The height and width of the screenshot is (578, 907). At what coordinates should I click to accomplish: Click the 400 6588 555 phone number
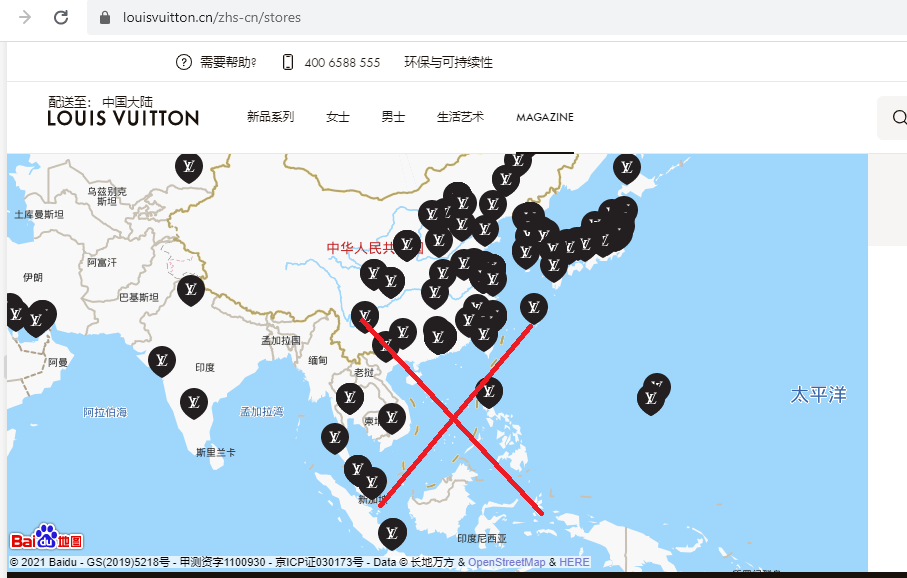point(342,62)
